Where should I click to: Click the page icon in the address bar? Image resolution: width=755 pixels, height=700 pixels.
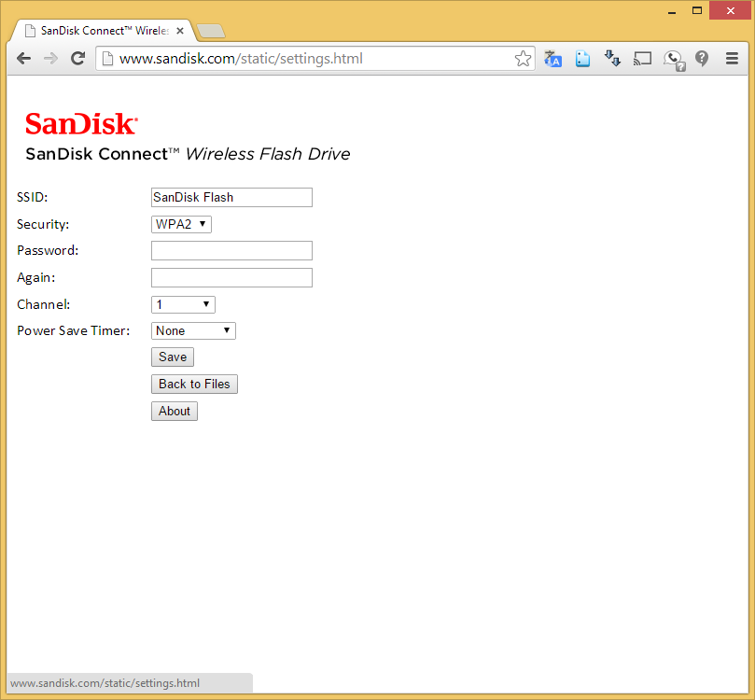click(108, 59)
